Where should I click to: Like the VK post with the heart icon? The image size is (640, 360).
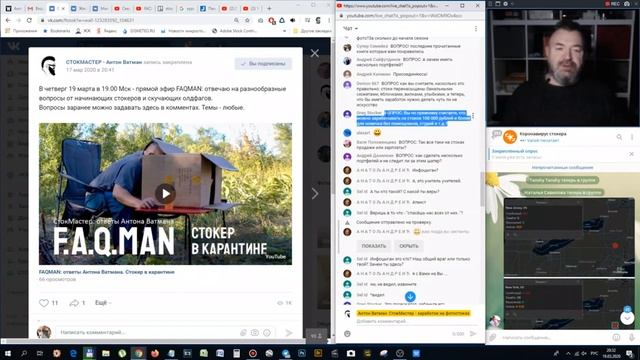pyautogui.click(x=44, y=303)
